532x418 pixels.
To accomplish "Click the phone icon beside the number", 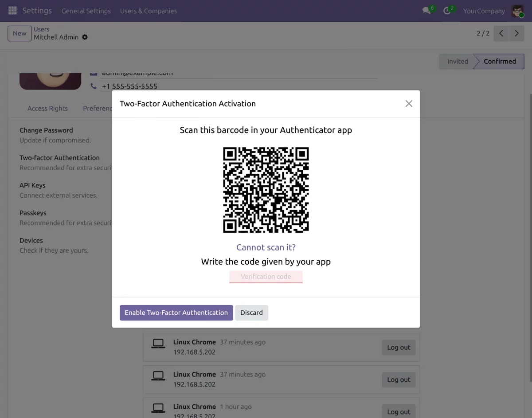I will tap(94, 86).
